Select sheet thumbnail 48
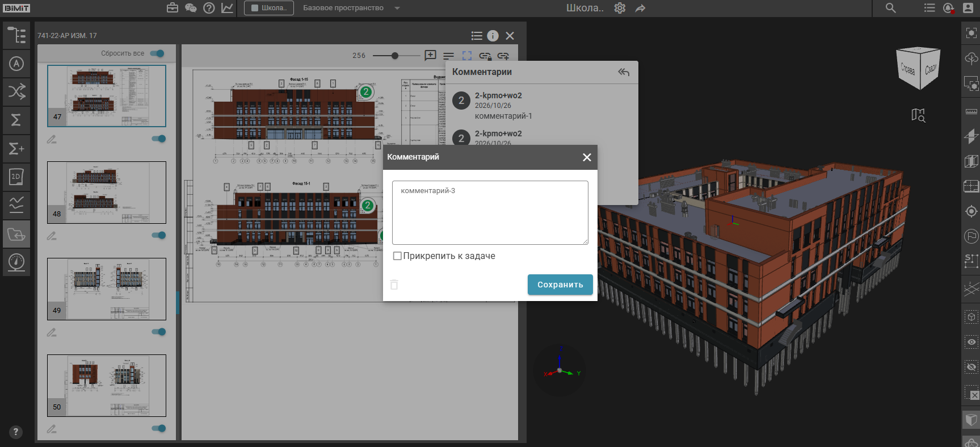 (107, 193)
